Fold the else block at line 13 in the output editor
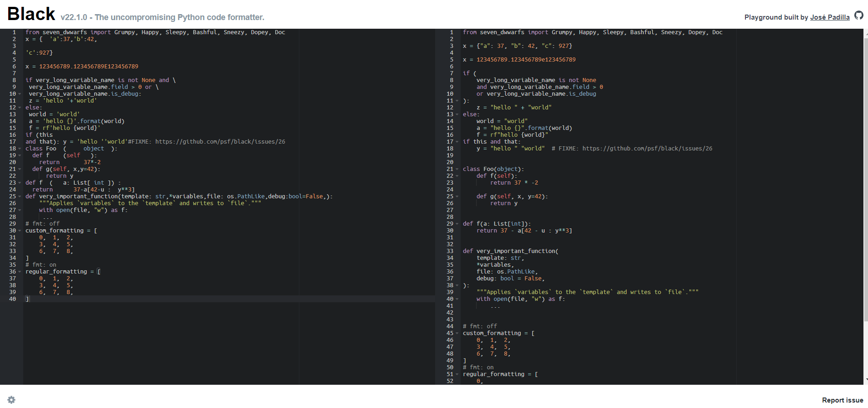 tap(457, 114)
